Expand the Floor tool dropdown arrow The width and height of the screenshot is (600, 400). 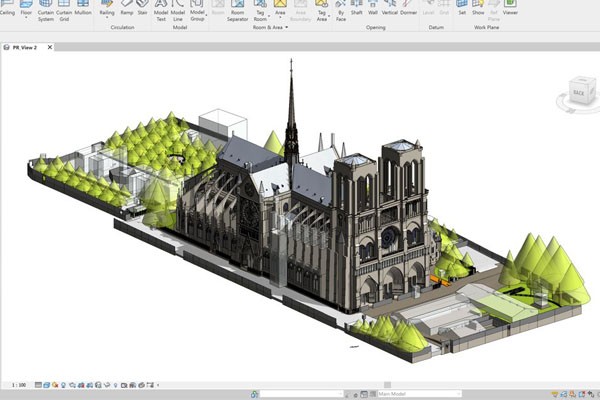[x=26, y=18]
